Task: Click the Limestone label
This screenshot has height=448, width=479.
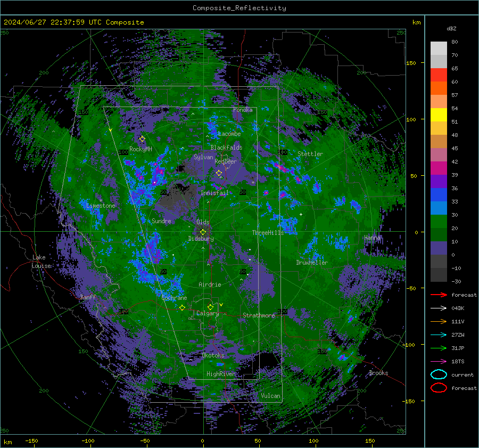Action: [x=101, y=206]
